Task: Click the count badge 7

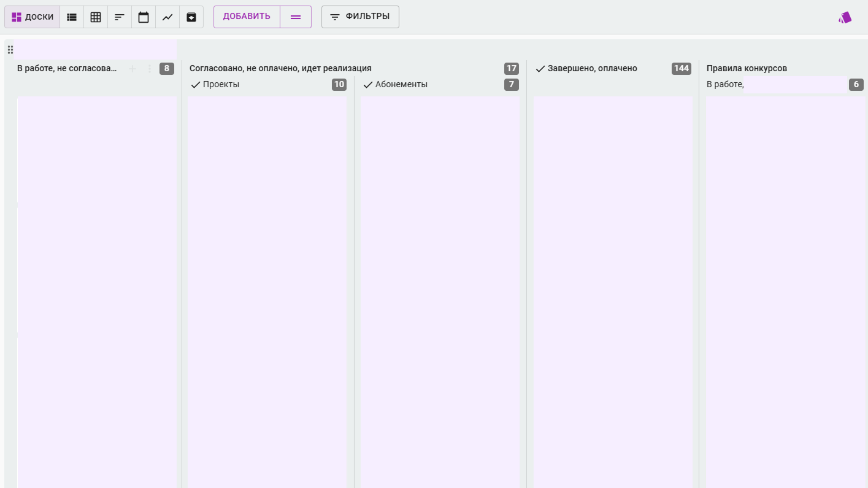Action: tap(512, 85)
